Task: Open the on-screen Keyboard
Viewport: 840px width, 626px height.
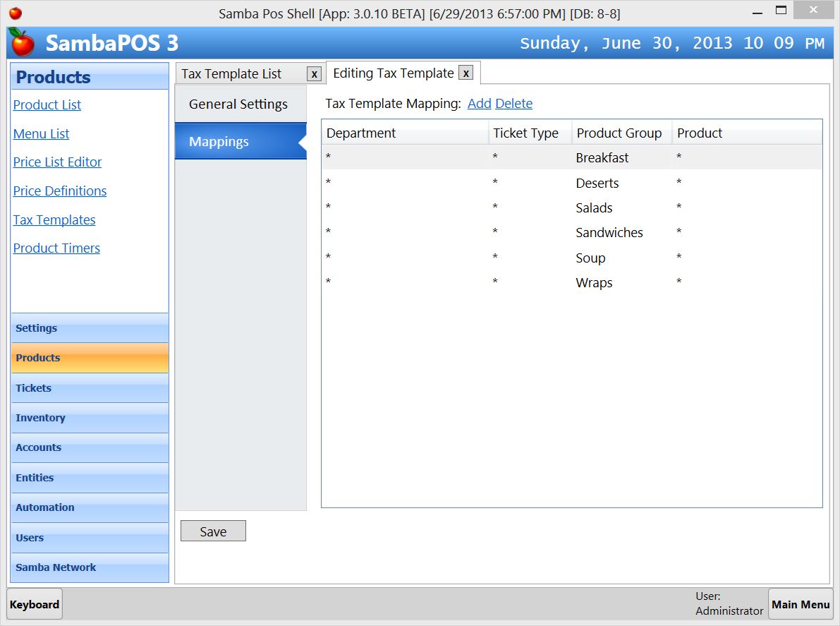Action: coord(34,604)
